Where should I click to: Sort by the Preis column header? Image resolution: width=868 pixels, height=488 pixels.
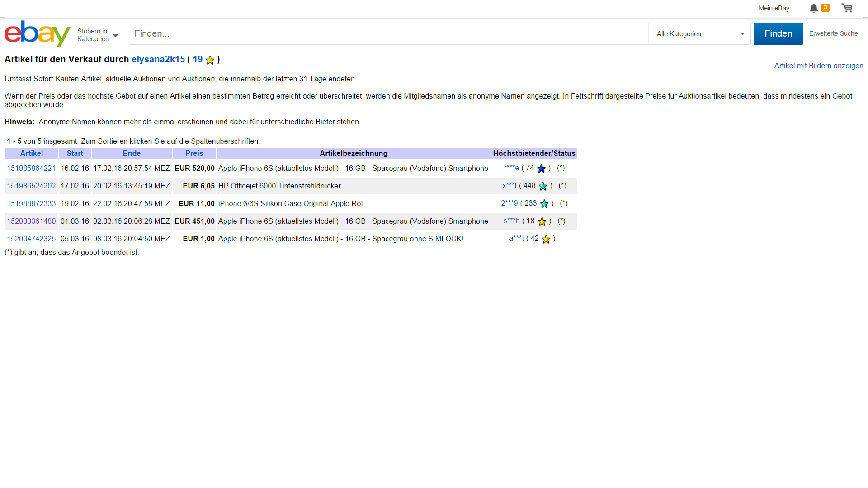click(194, 153)
